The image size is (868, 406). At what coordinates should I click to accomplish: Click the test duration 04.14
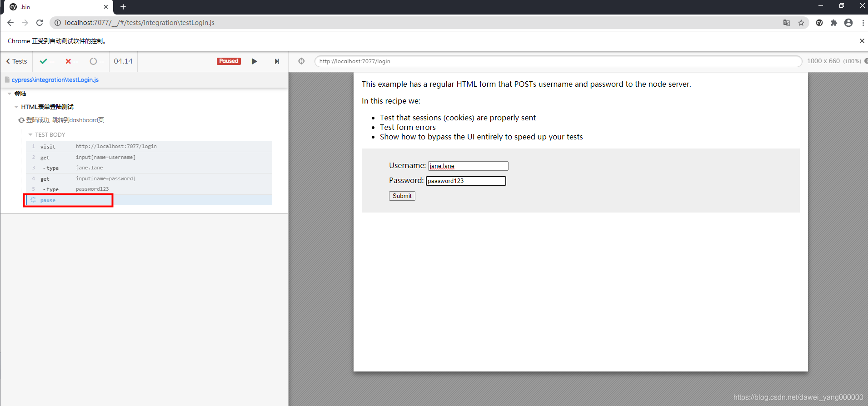(123, 61)
